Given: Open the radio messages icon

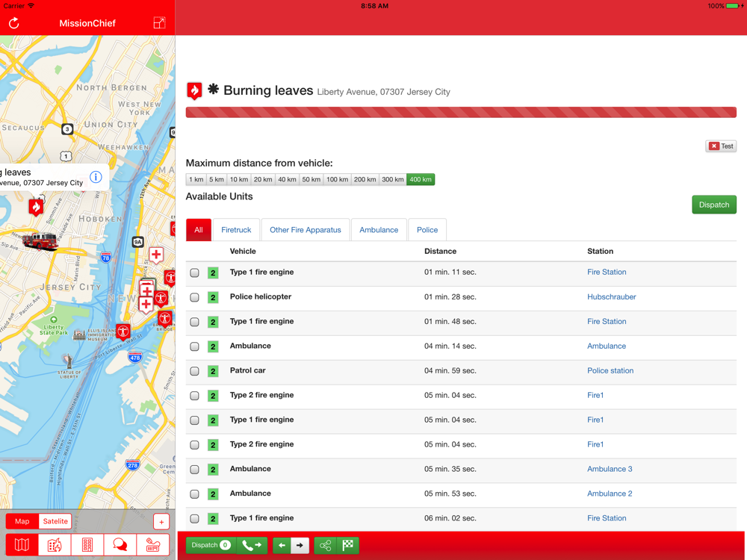Looking at the screenshot, I should click(153, 545).
